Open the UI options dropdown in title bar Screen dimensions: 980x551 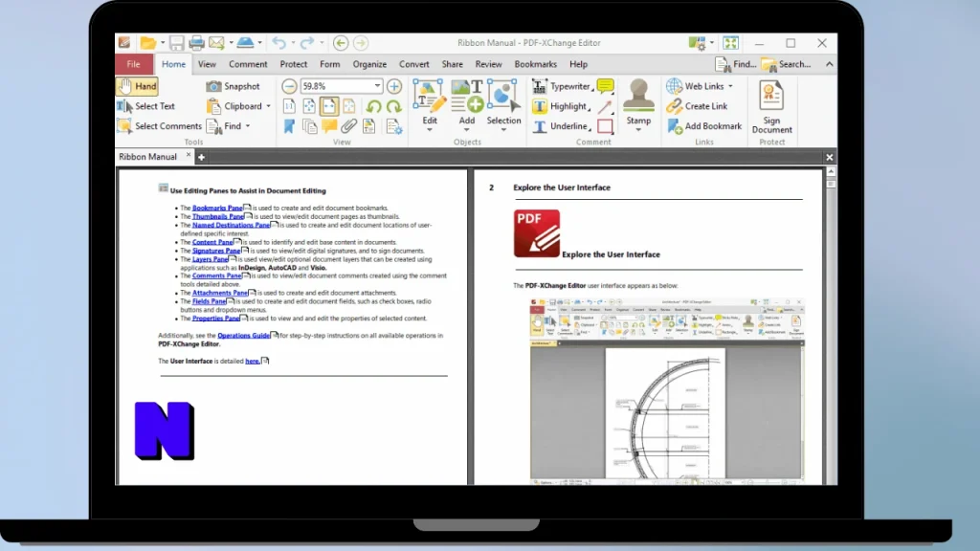pyautogui.click(x=712, y=42)
